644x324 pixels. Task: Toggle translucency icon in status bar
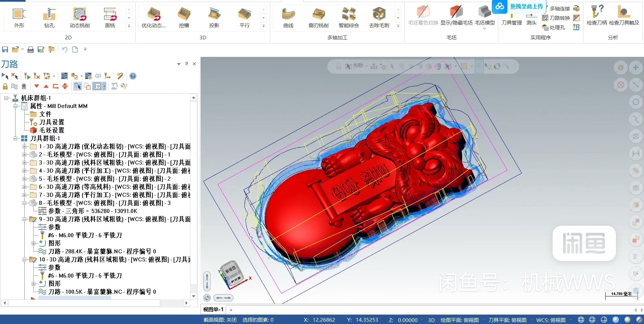639,320
